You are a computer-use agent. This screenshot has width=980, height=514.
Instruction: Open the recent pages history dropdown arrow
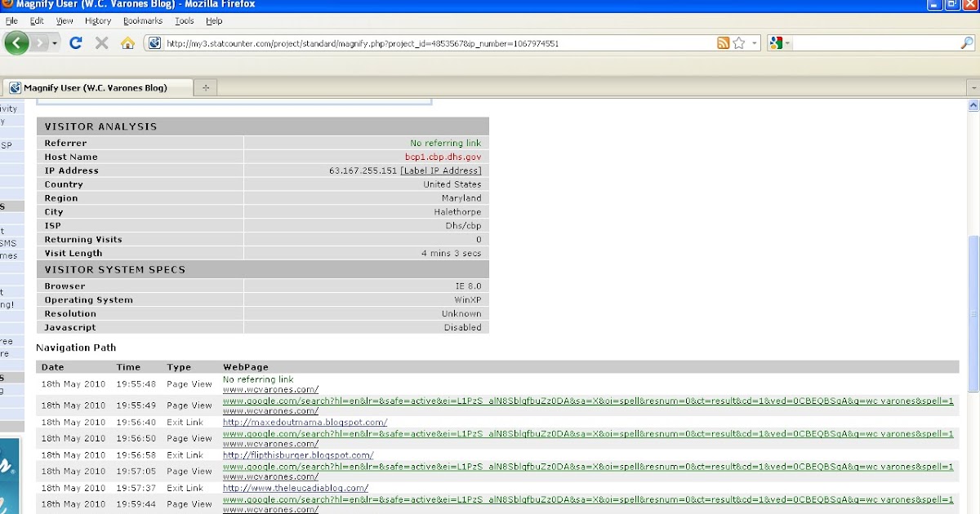click(56, 43)
